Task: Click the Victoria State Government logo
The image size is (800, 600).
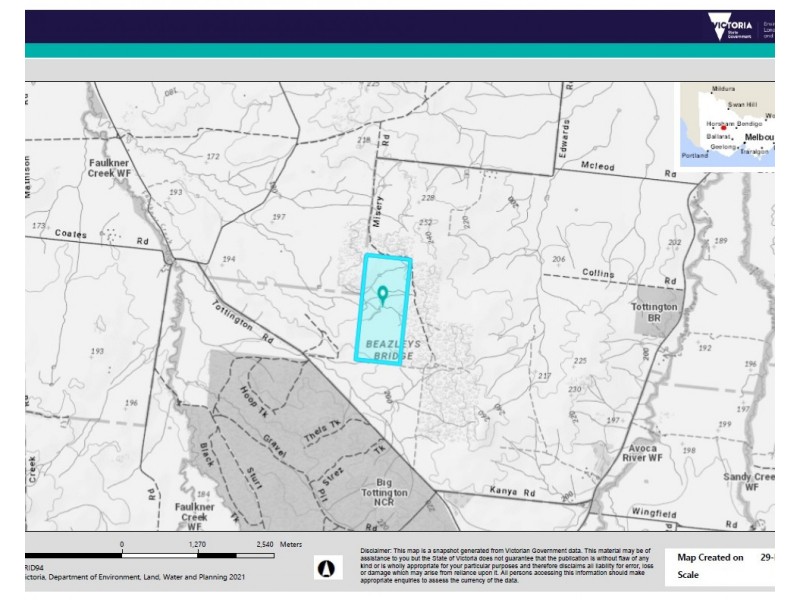Action: click(x=731, y=27)
